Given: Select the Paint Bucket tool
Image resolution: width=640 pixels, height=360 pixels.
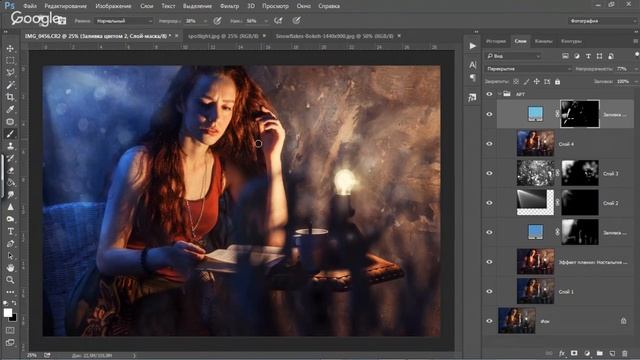Looking at the screenshot, I should [x=10, y=182].
